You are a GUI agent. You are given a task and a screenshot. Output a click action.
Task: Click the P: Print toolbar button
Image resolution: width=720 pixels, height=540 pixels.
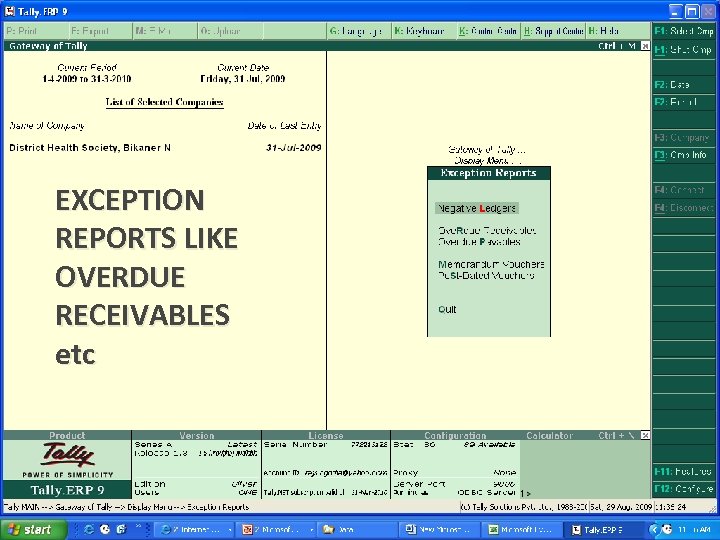click(x=36, y=31)
